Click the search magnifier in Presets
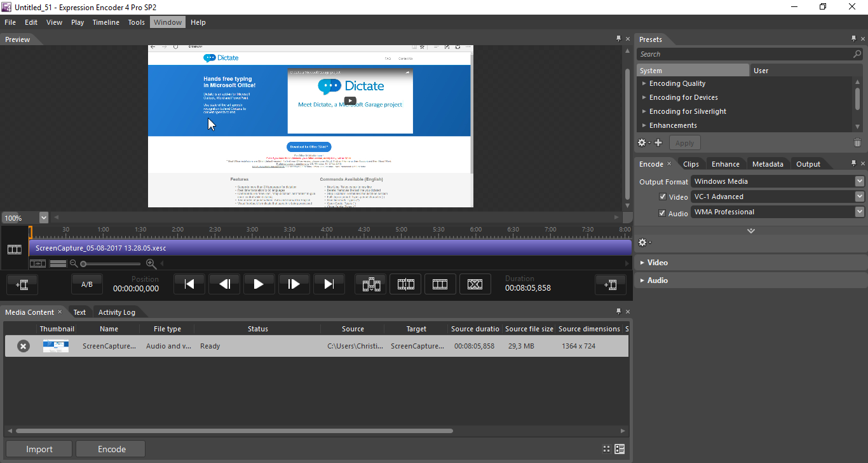This screenshot has width=868, height=463. [x=857, y=54]
